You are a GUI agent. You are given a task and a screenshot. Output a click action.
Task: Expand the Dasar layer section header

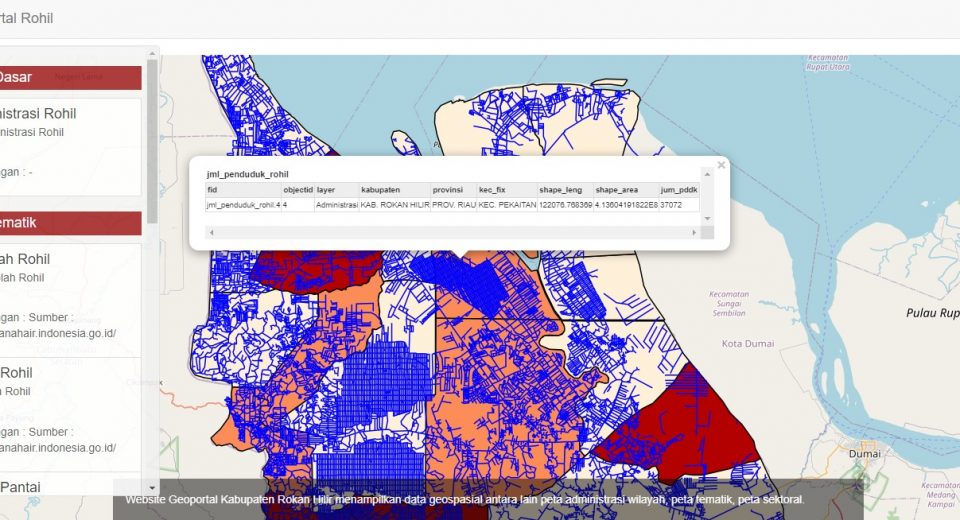[x=70, y=77]
